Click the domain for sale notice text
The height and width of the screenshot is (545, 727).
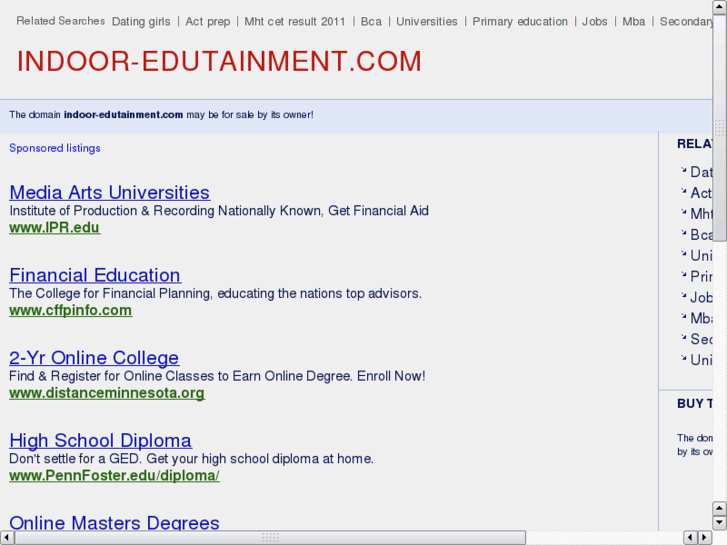[161, 115]
